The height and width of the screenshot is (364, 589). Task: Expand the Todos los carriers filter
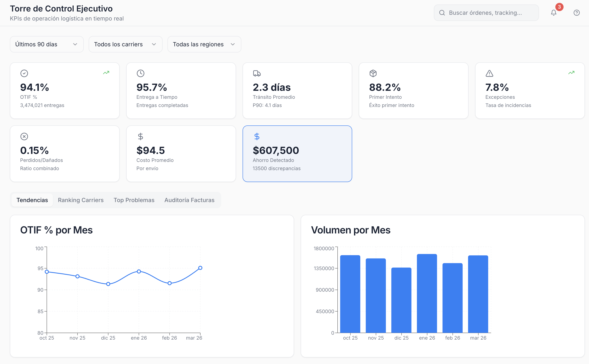pos(125,44)
